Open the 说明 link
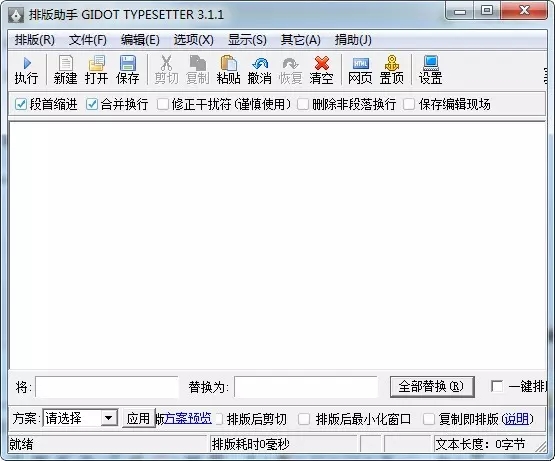555x461 pixels. point(516,419)
